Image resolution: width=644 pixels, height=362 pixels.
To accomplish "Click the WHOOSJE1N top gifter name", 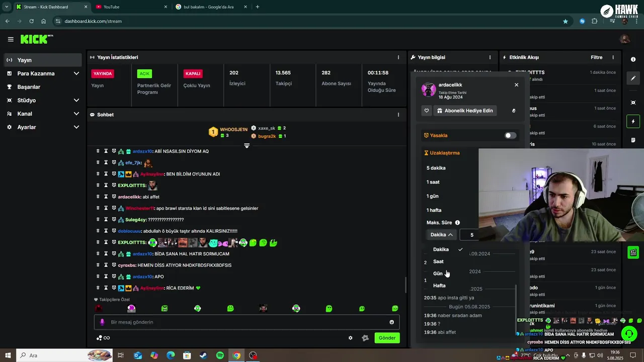I will tap(233, 130).
